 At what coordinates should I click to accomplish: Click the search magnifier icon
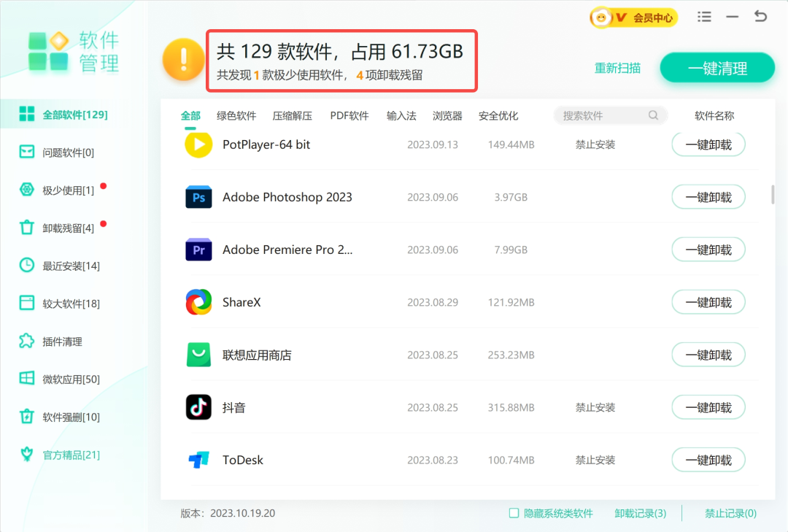pos(653,115)
